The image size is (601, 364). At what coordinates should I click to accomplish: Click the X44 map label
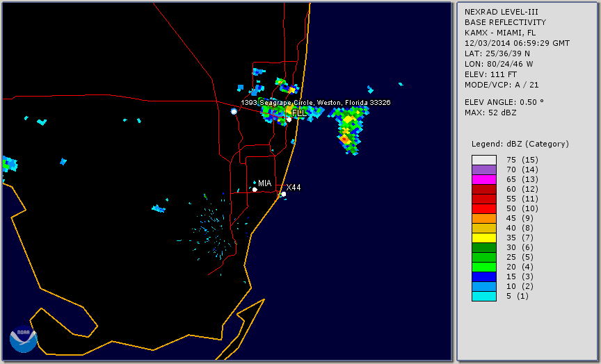[x=294, y=187]
